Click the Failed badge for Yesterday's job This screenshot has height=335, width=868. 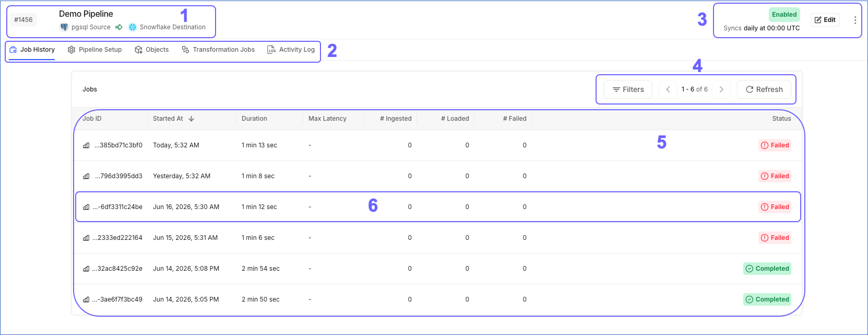[x=775, y=176]
